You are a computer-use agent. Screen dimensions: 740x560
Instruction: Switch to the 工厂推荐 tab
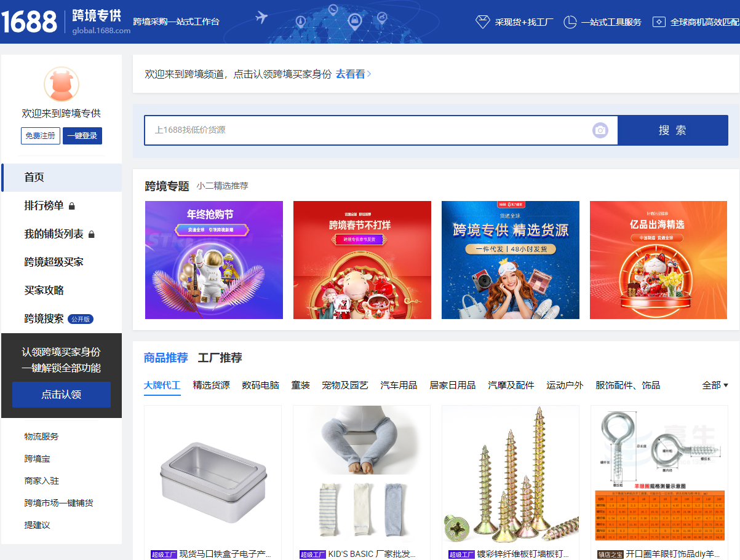tap(220, 358)
